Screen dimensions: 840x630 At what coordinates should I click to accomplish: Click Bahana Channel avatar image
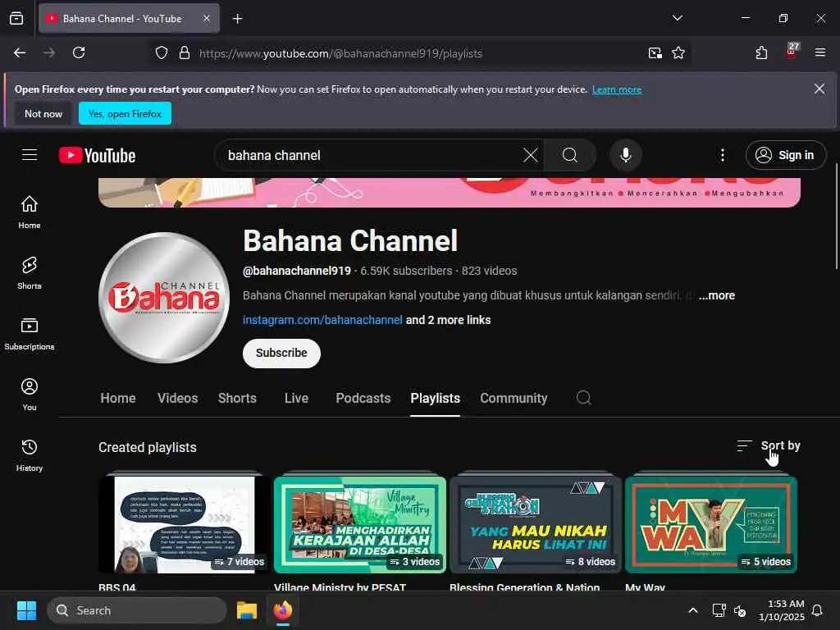click(164, 297)
